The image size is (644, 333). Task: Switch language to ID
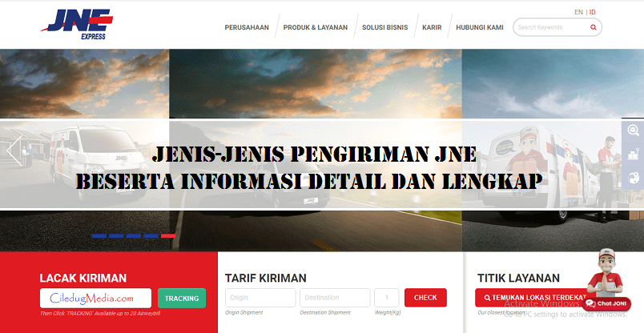click(593, 12)
